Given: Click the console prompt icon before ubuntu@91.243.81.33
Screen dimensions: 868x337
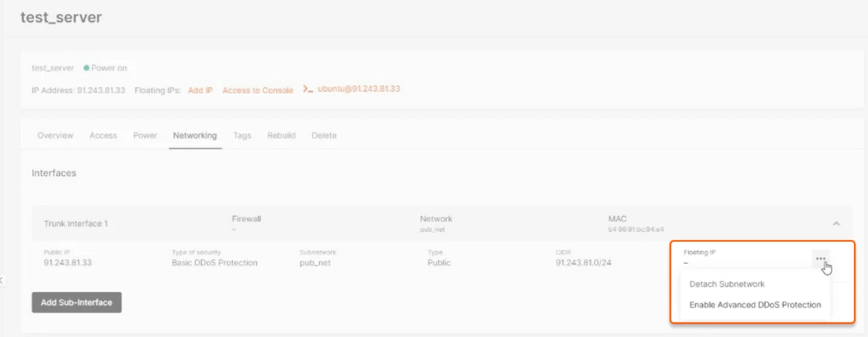Looking at the screenshot, I should (308, 89).
